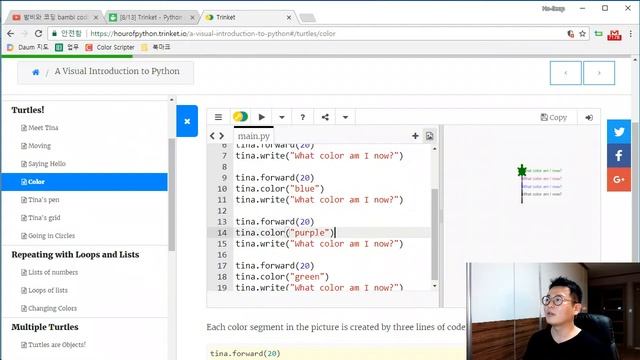Click the Gmail extension icon
The image size is (640, 360).
[614, 35]
